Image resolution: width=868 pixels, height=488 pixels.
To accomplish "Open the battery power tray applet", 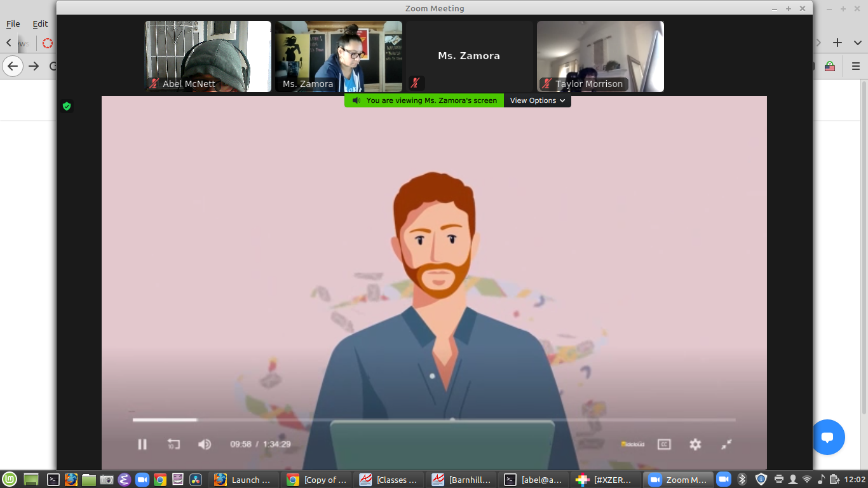I will point(834,479).
